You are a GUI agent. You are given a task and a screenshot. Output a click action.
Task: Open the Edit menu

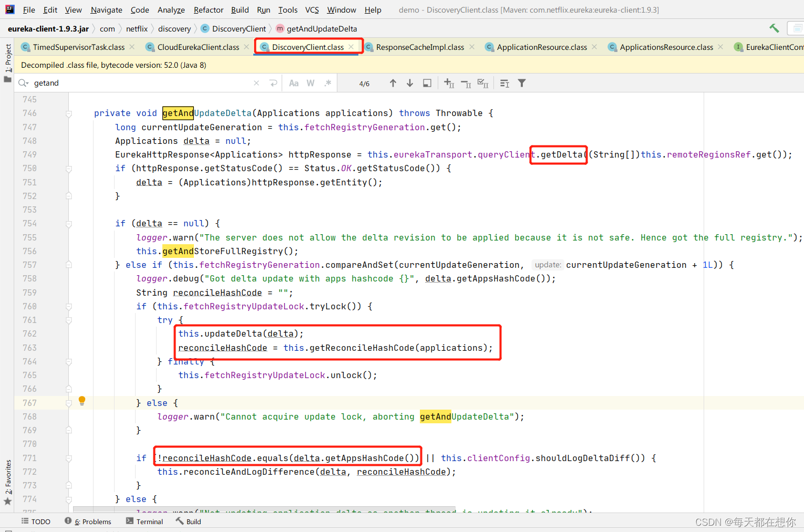click(50, 10)
